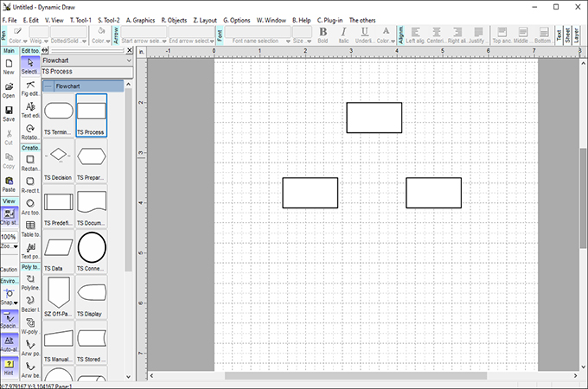588x389 pixels.
Task: Open a file with the Open icon
Action: 9,90
